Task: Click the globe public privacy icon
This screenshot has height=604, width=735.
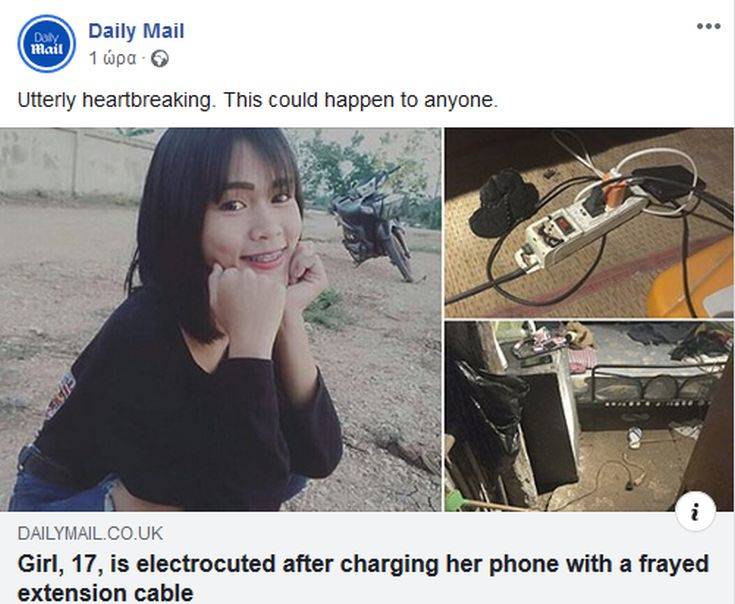Action: (x=160, y=59)
